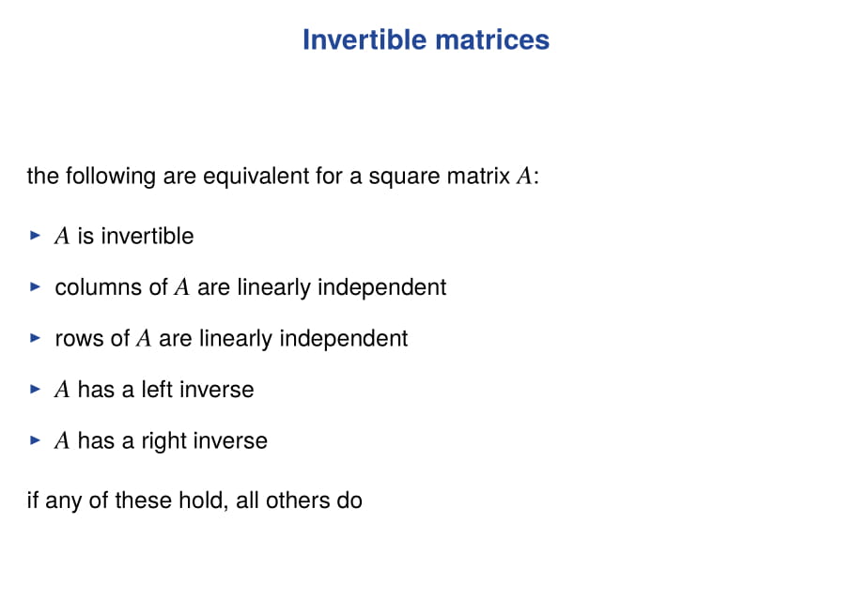
Task: Click the triangle bullet beside 'rows of A'
Action: coord(36,338)
